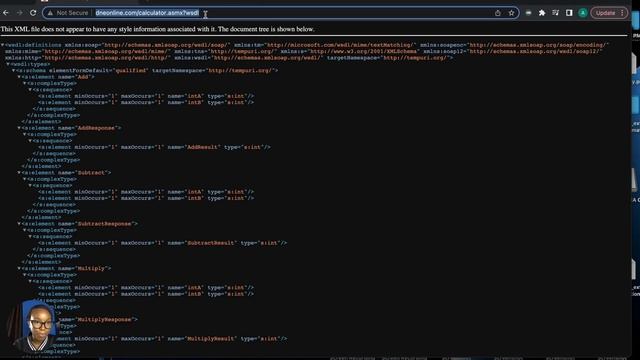Click the share icon in the address bar
Viewport: 640px width, 360px height.
tap(498, 13)
